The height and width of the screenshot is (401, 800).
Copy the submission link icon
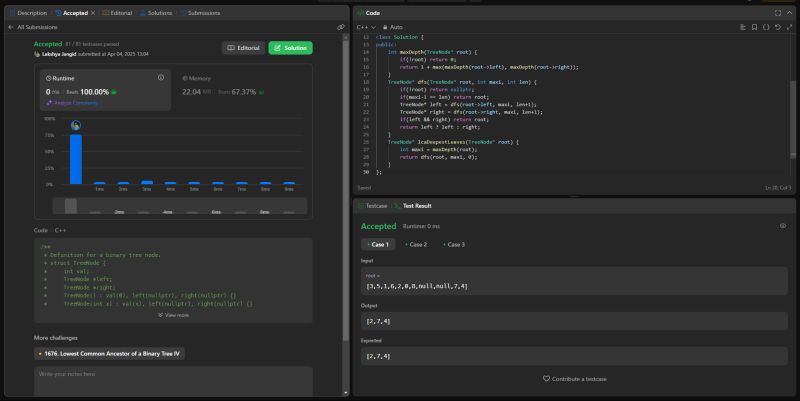click(341, 27)
